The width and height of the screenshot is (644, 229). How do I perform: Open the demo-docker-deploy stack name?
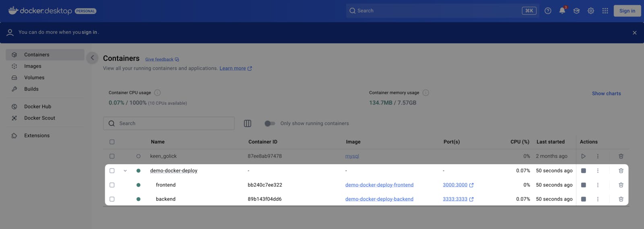pos(173,171)
